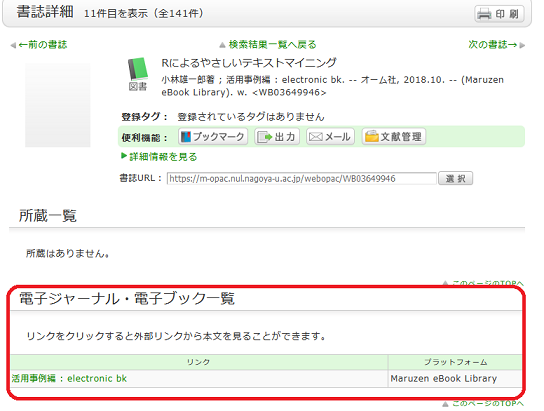Click the 11件目を表示 (全141件) count text

click(144, 14)
